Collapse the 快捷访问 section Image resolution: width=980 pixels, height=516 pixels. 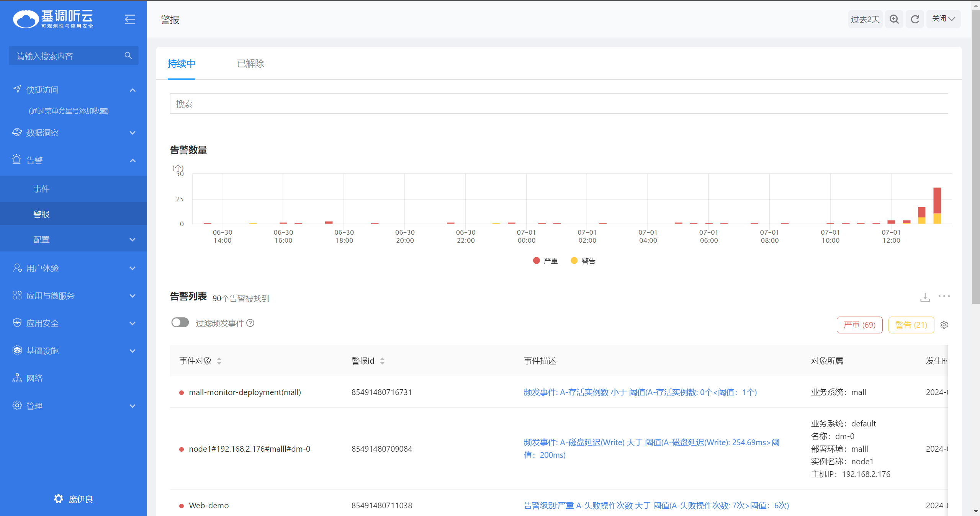click(133, 90)
